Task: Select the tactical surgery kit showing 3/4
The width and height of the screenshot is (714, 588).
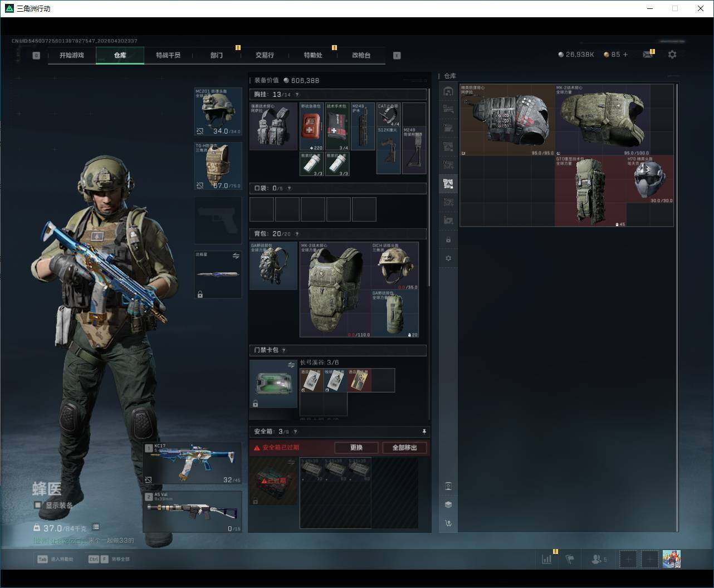Action: (x=338, y=126)
